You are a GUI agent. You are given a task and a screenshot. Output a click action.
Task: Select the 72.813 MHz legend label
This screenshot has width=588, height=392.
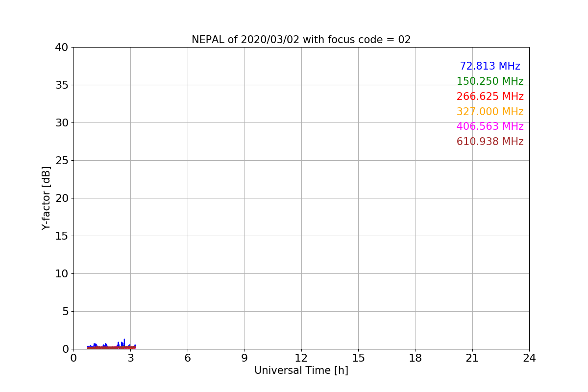[x=490, y=66]
